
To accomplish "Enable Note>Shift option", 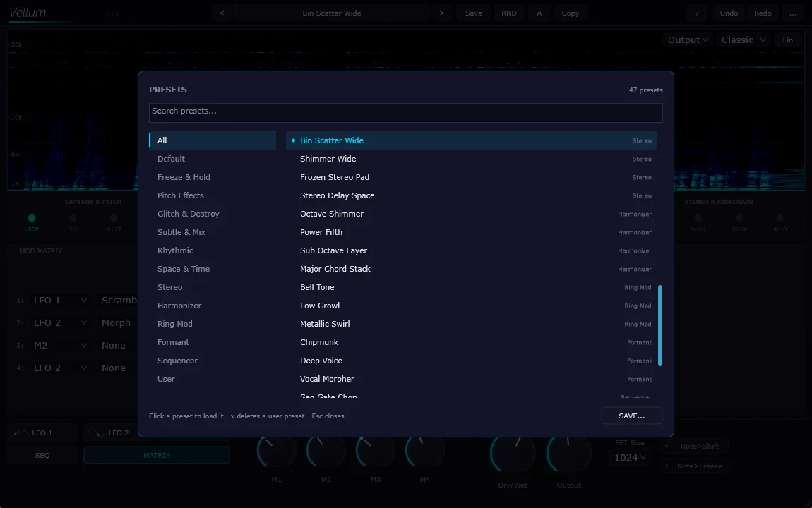I will [x=695, y=446].
